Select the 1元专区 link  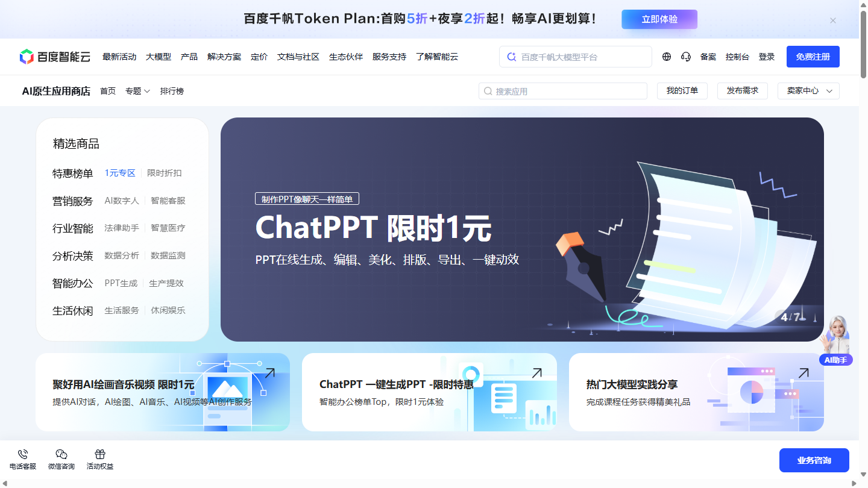(120, 173)
